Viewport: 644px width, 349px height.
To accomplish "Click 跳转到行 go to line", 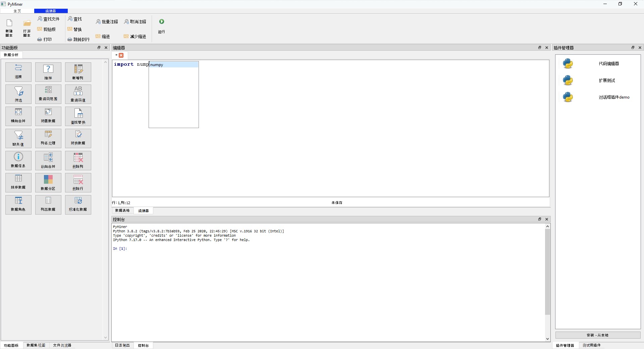I will [78, 39].
